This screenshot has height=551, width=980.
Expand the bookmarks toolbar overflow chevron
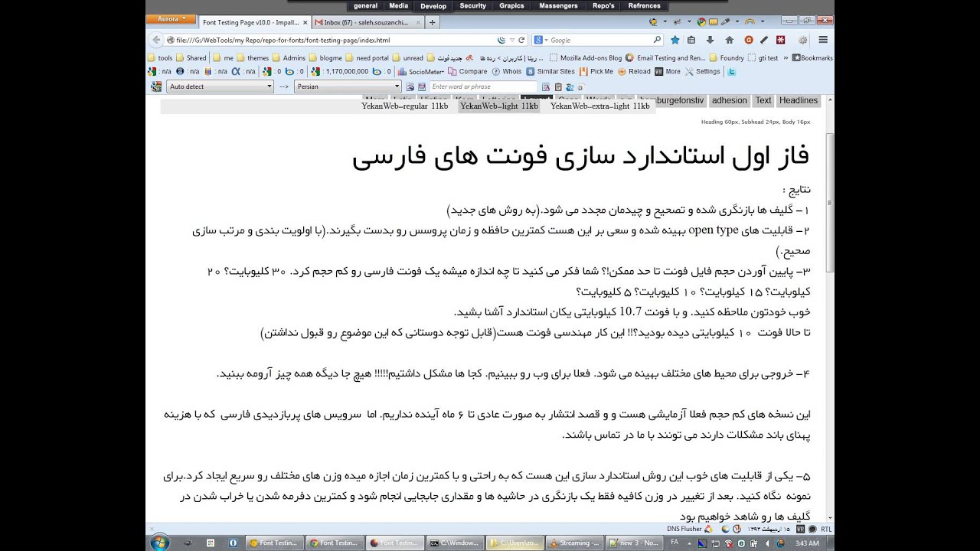(787, 57)
